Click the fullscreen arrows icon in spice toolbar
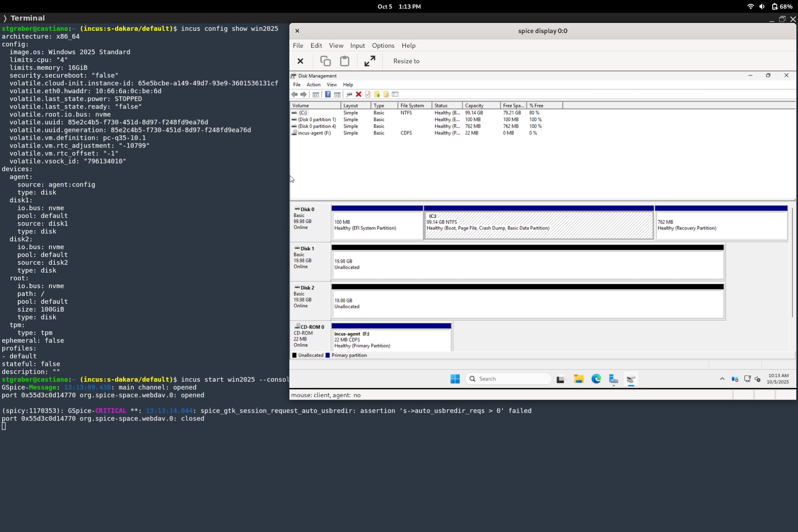 point(369,61)
